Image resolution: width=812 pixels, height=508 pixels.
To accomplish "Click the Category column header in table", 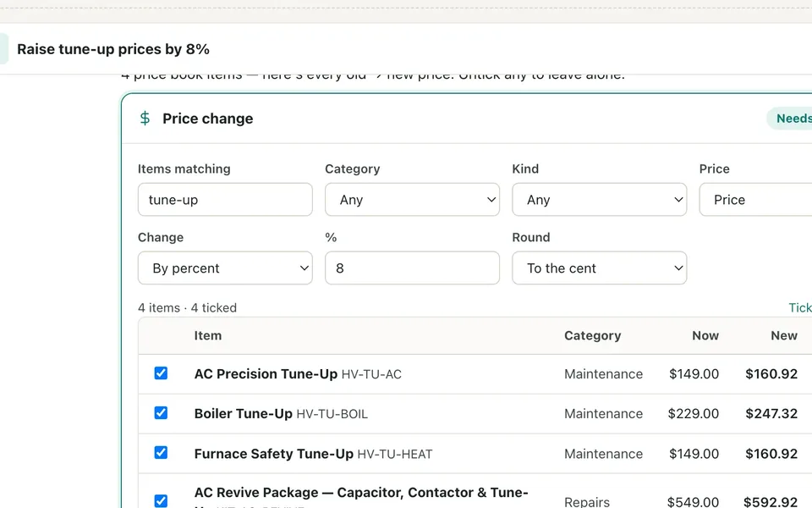I will coord(592,336).
